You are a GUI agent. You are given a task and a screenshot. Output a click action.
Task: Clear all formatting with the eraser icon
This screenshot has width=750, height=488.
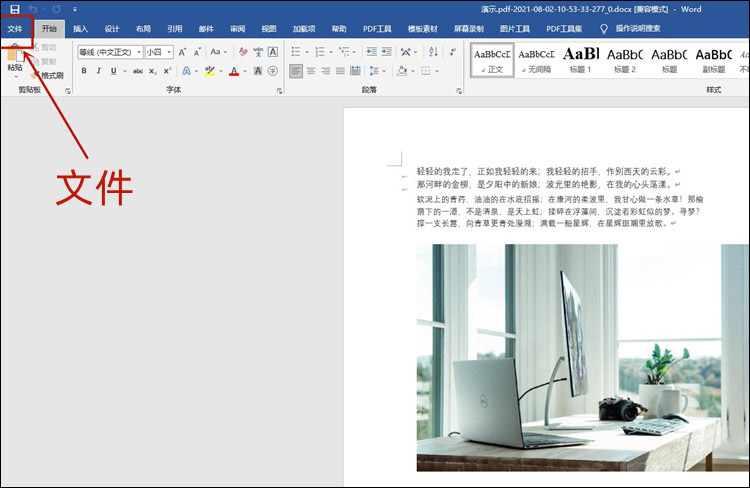click(243, 52)
